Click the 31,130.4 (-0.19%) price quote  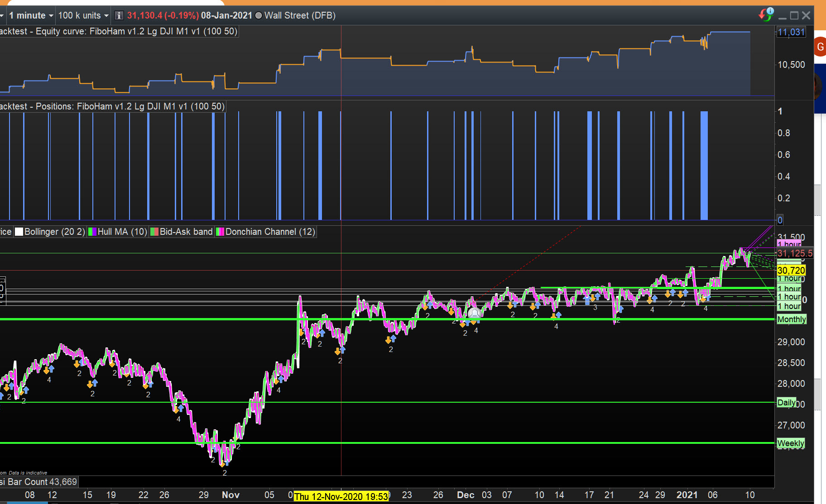tap(163, 15)
